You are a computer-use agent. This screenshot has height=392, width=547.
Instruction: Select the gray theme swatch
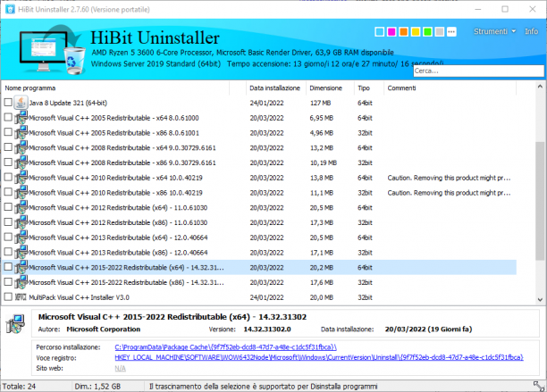click(x=440, y=32)
